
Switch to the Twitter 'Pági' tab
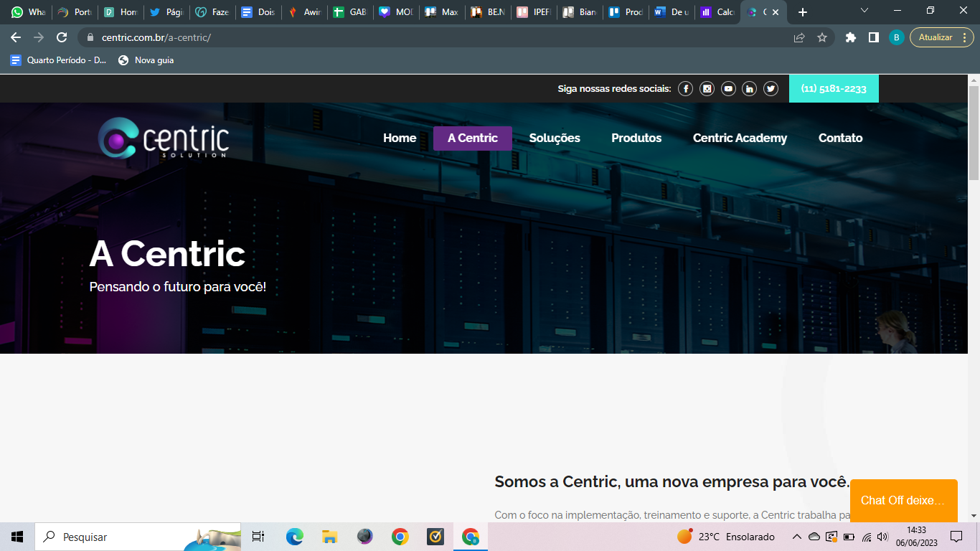coord(166,12)
